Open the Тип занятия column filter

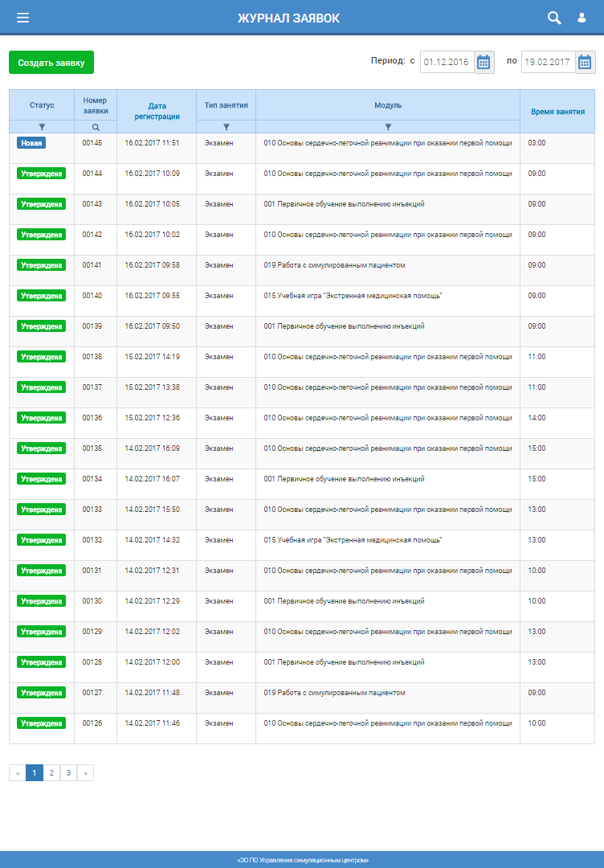click(226, 127)
